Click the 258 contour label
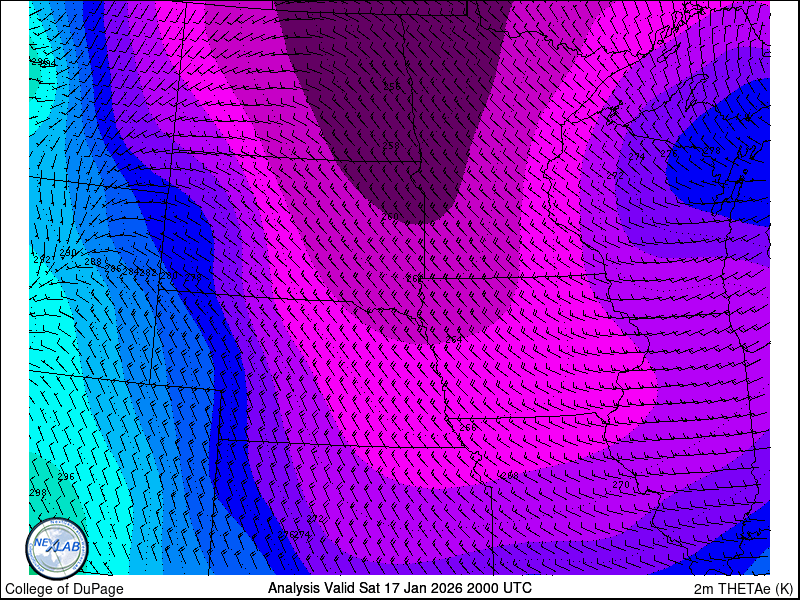Image resolution: width=800 pixels, height=600 pixels. point(391,145)
